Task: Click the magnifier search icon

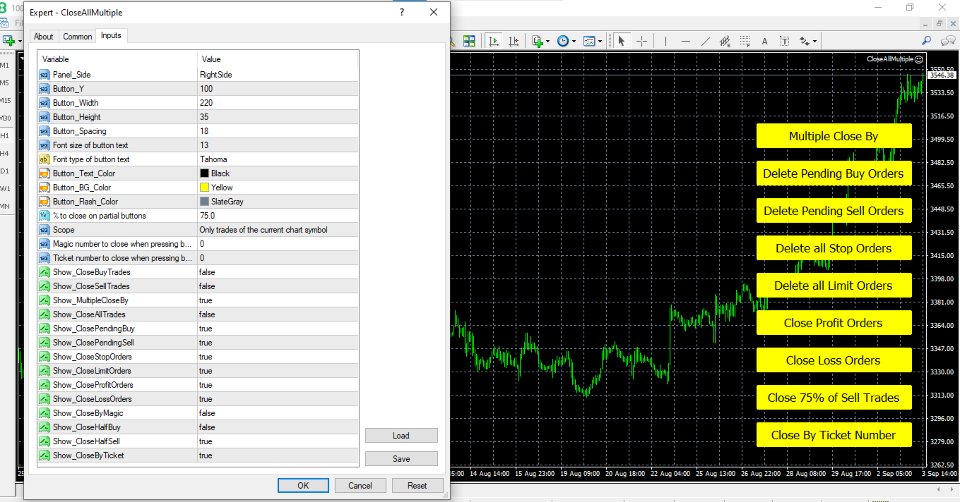Action: coord(926,41)
